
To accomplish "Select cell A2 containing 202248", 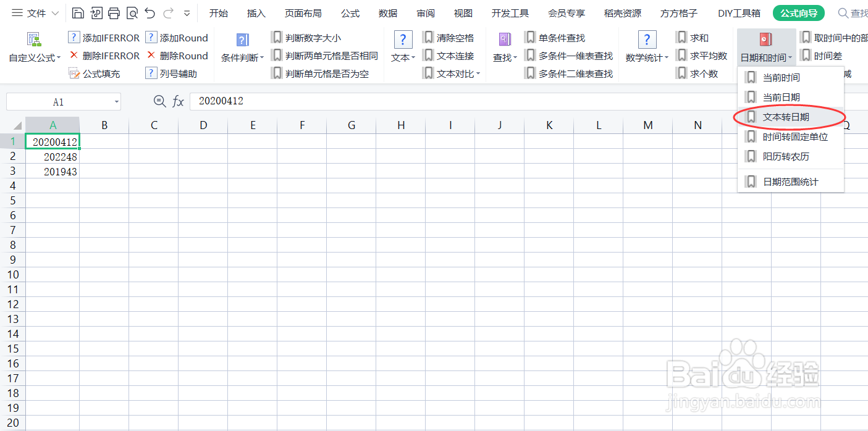I will pyautogui.click(x=53, y=157).
